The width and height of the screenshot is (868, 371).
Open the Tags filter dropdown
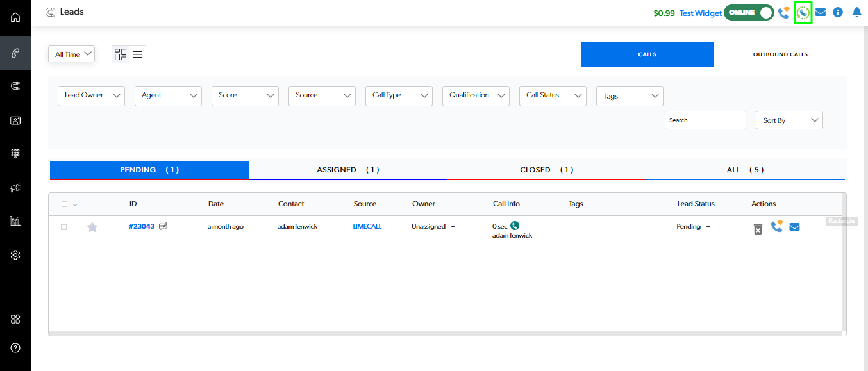point(630,96)
